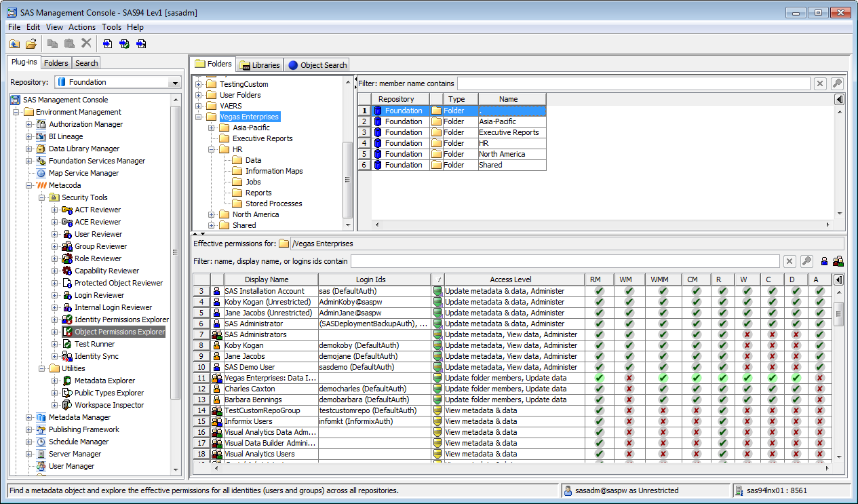858x504 pixels.
Task: Toggle the groups filter icon
Action: pos(838,261)
